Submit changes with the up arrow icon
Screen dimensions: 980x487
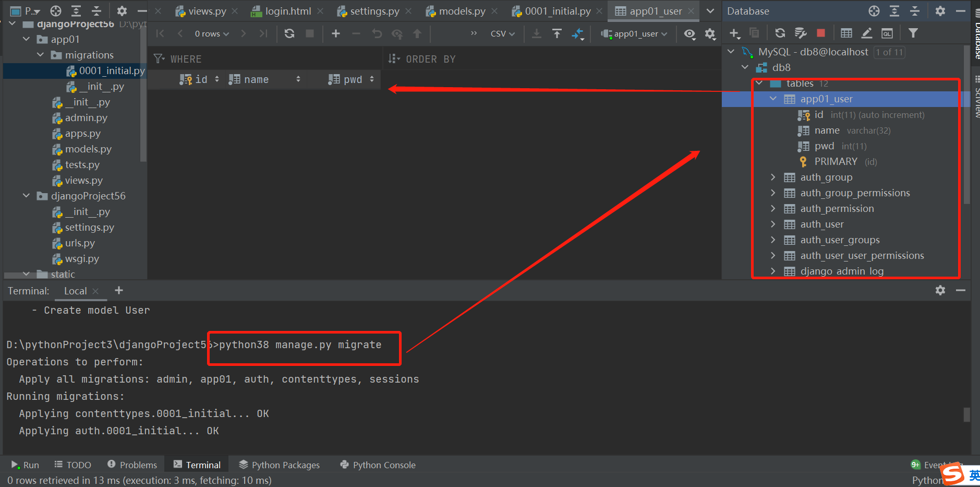coord(417,34)
